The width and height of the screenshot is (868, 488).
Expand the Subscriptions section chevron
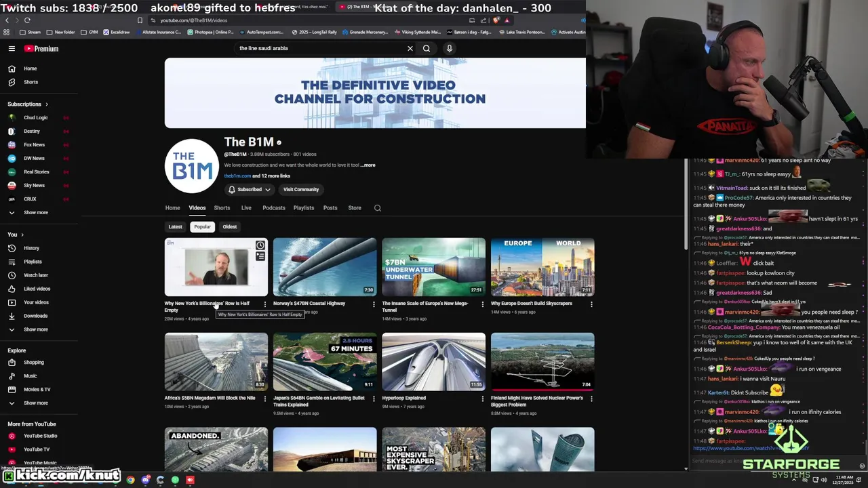[x=47, y=104]
